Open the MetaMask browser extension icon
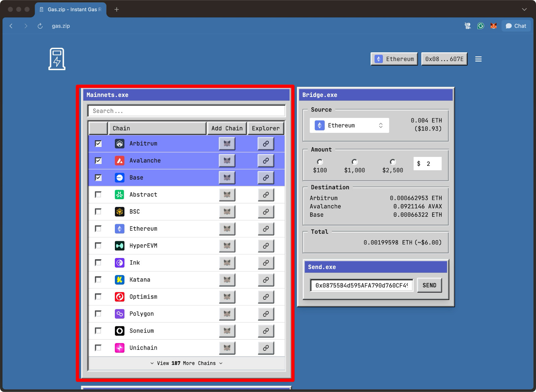This screenshot has height=392, width=536. click(x=493, y=26)
